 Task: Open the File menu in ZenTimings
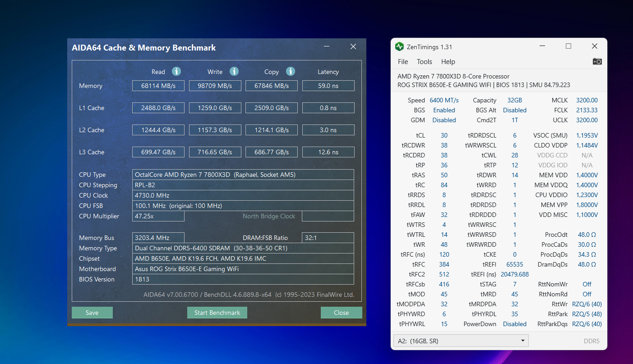click(x=403, y=62)
